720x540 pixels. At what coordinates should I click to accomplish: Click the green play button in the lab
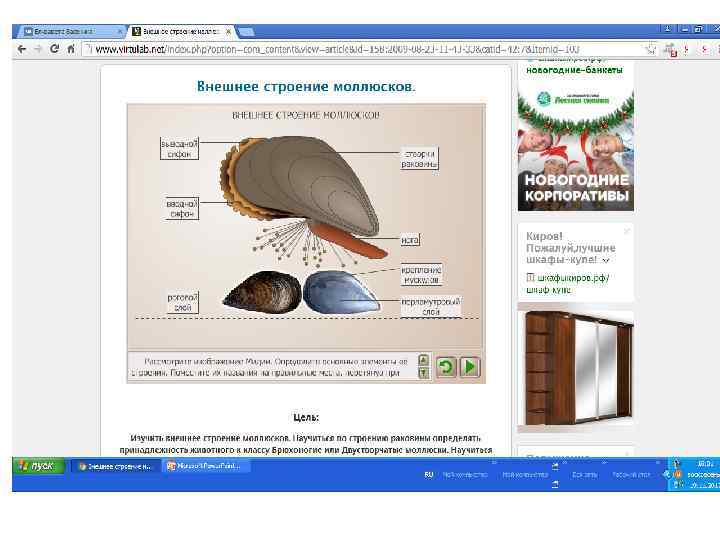click(x=469, y=367)
